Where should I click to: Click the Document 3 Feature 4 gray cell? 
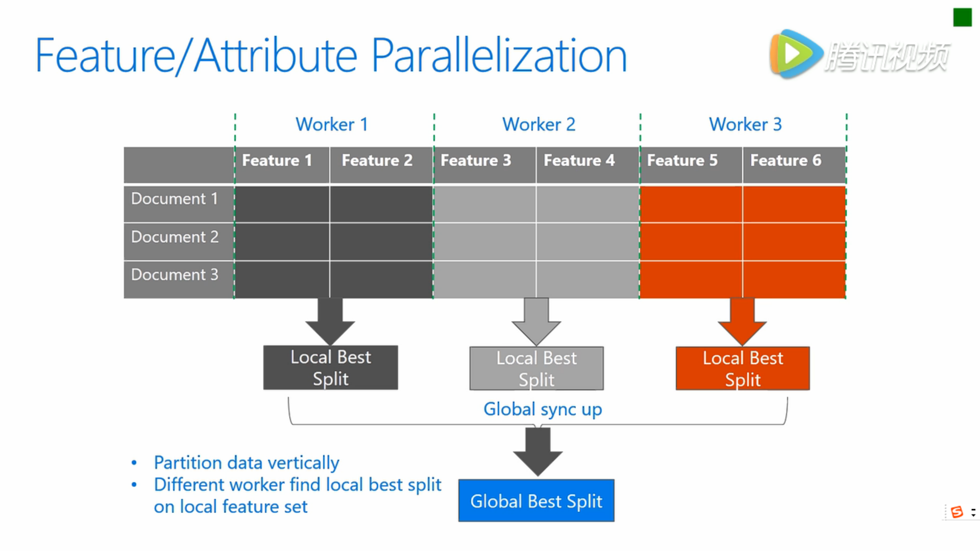tap(588, 280)
